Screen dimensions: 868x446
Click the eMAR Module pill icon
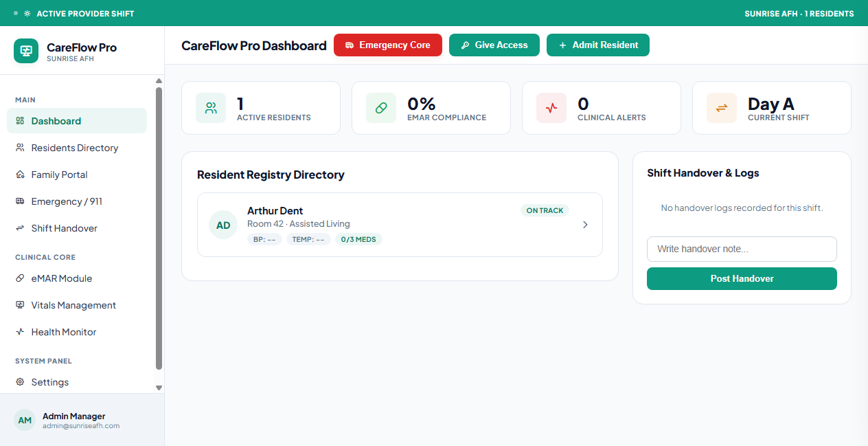click(20, 278)
